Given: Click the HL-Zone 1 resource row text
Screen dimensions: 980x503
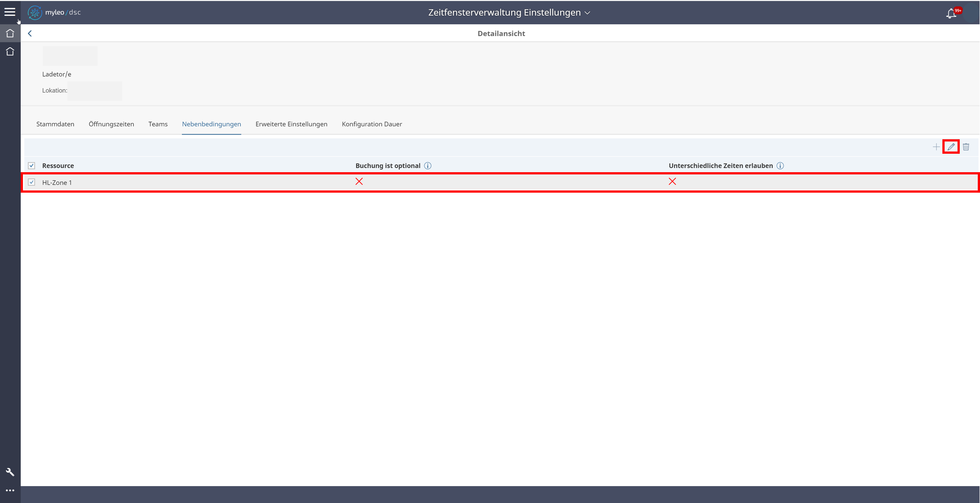Looking at the screenshot, I should (x=57, y=182).
